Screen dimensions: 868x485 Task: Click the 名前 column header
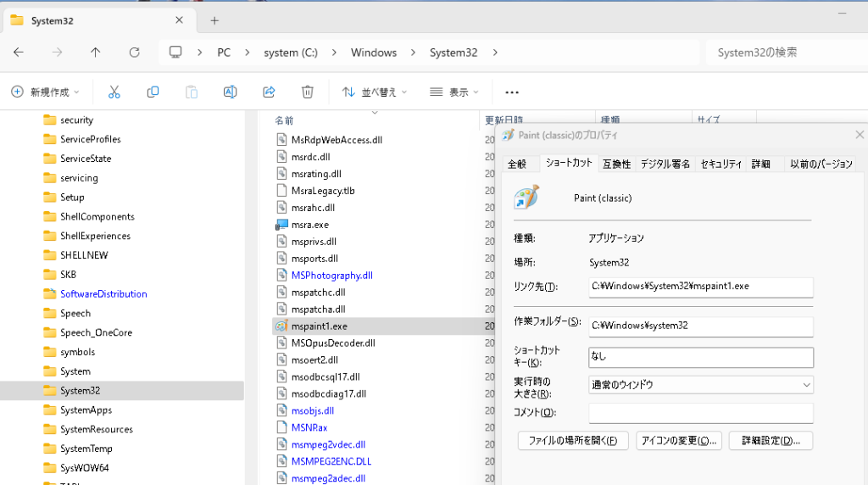[285, 120]
